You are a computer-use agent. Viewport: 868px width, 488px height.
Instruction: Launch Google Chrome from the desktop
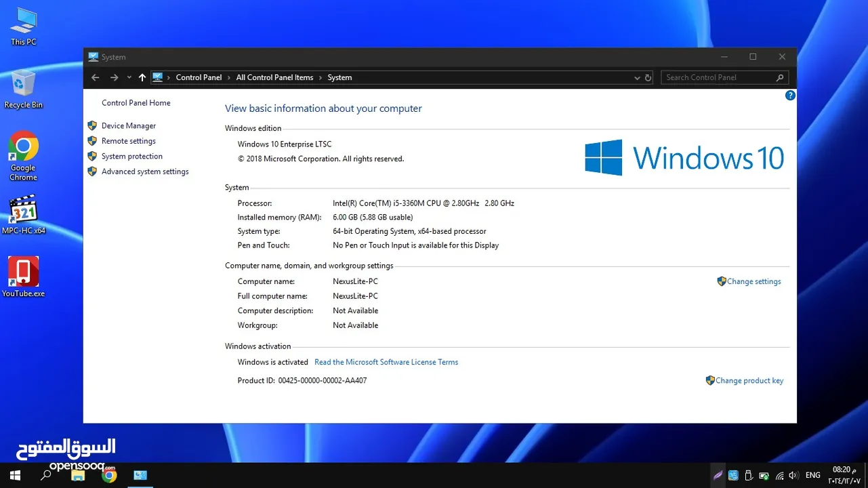pyautogui.click(x=23, y=155)
